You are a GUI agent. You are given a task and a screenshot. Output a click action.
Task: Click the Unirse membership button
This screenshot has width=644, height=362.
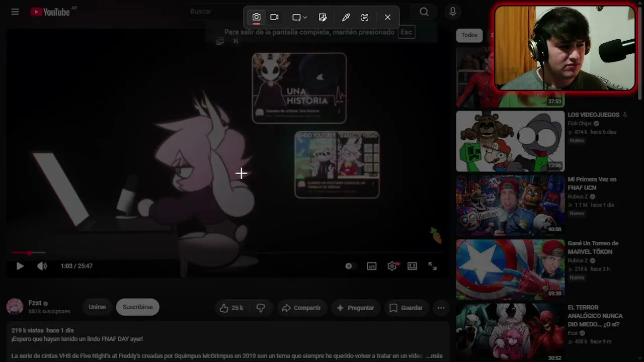point(97,307)
